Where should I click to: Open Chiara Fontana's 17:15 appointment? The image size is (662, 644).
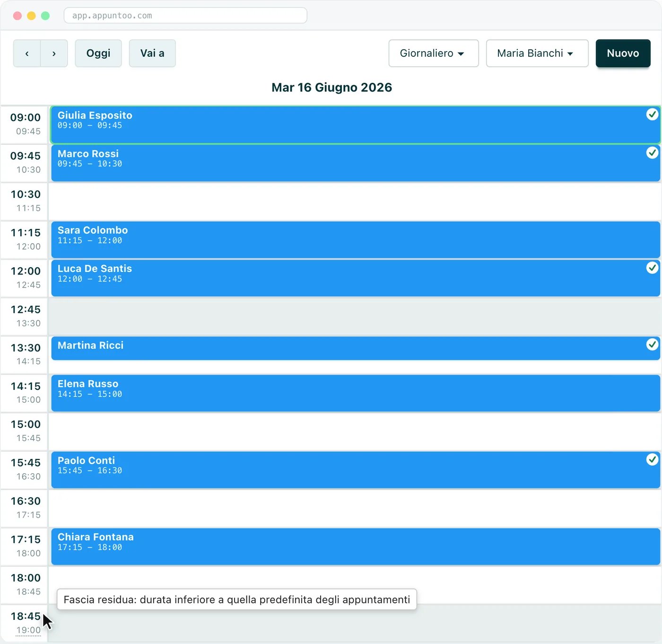355,547
